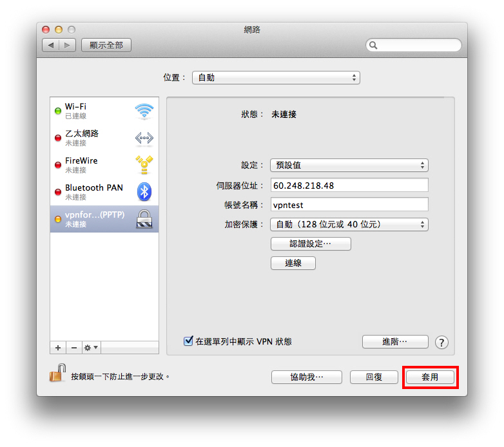The height and width of the screenshot is (447, 504).
Task: Go back with the left arrow
Action: click(x=51, y=45)
